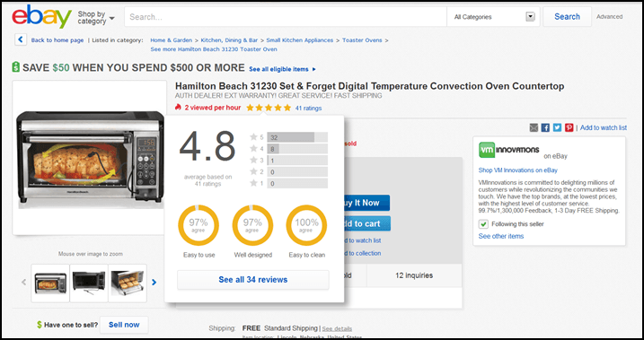Click the eBay logo
The image size is (644, 340).
pos(41,16)
